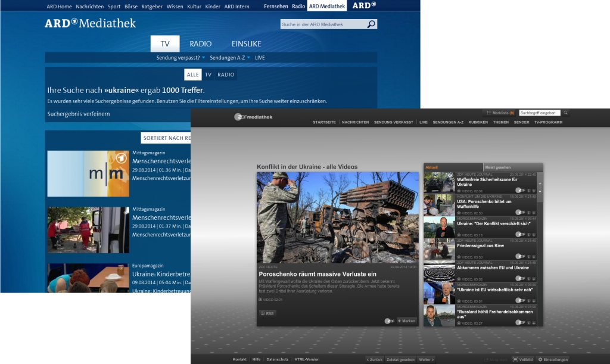Viewport: 610px width, 364px height.
Task: Click the ARD Mediathek search input field
Action: click(x=323, y=24)
